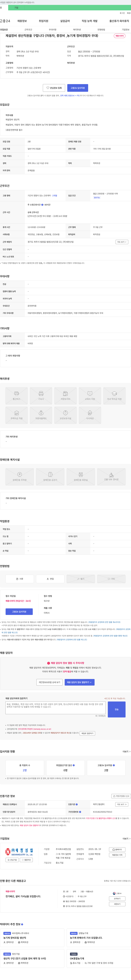Jump to the 전형방법 section tab
This screenshot has width=131, height=980.
(x=101, y=30)
